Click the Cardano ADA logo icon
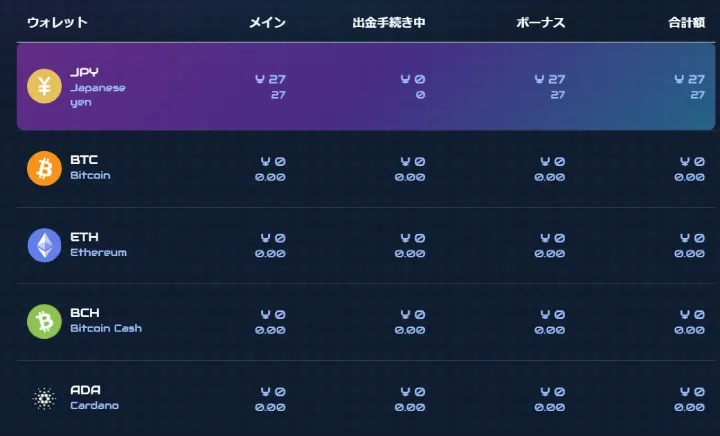 click(44, 398)
